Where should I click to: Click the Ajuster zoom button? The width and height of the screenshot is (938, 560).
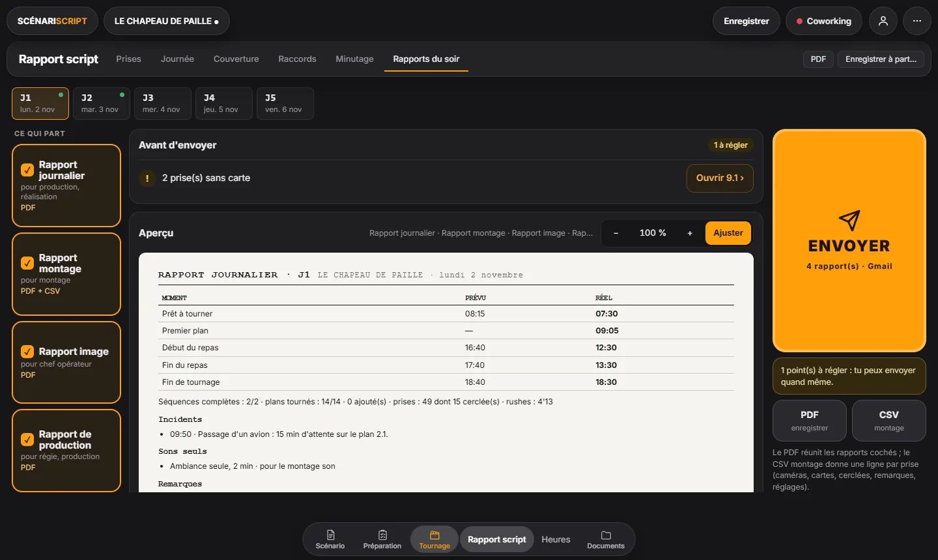coord(728,233)
